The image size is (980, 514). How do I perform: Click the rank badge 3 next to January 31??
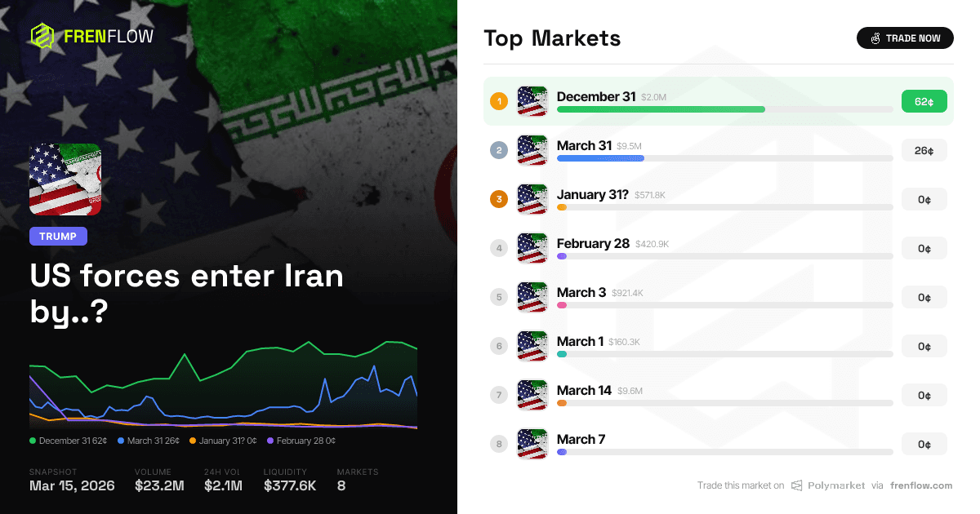click(x=499, y=199)
